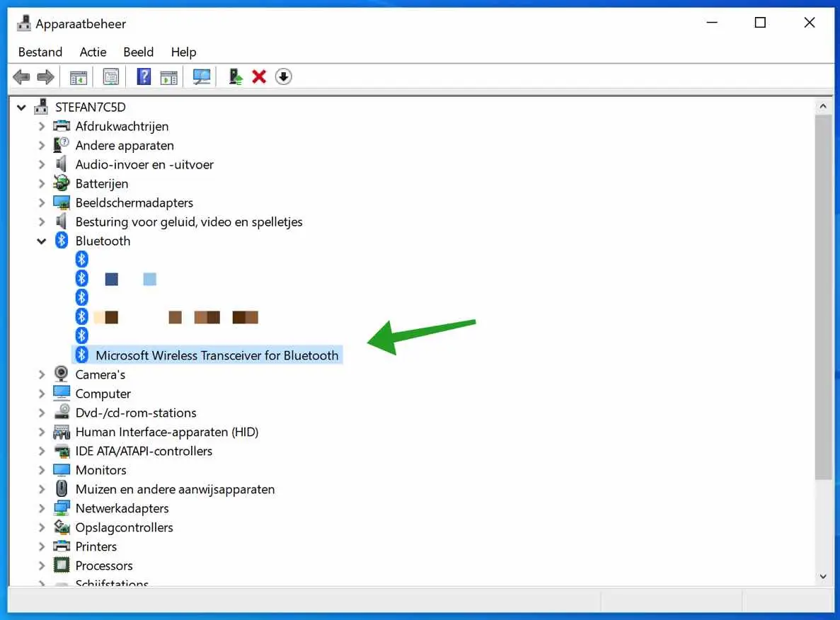Collapse the Bluetooth category
The width and height of the screenshot is (840, 620).
(42, 241)
